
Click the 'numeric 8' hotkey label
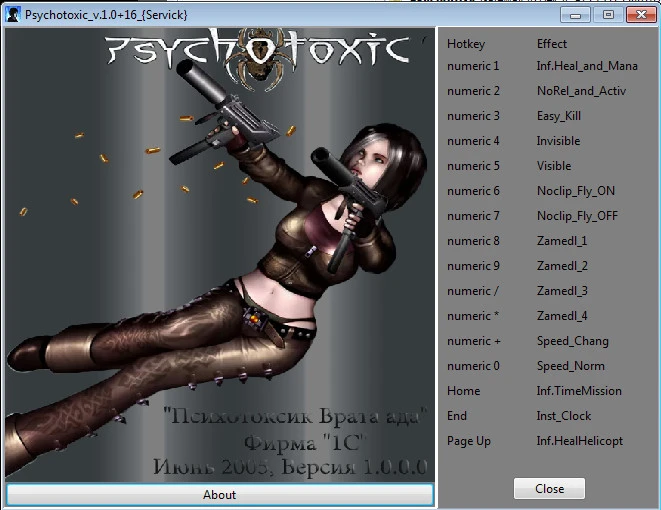click(x=473, y=241)
